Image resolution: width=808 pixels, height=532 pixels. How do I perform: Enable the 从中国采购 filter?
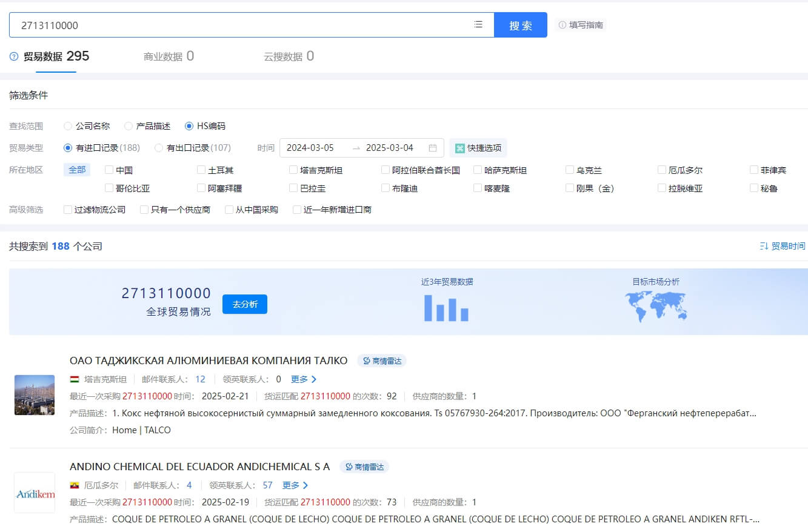tap(229, 210)
